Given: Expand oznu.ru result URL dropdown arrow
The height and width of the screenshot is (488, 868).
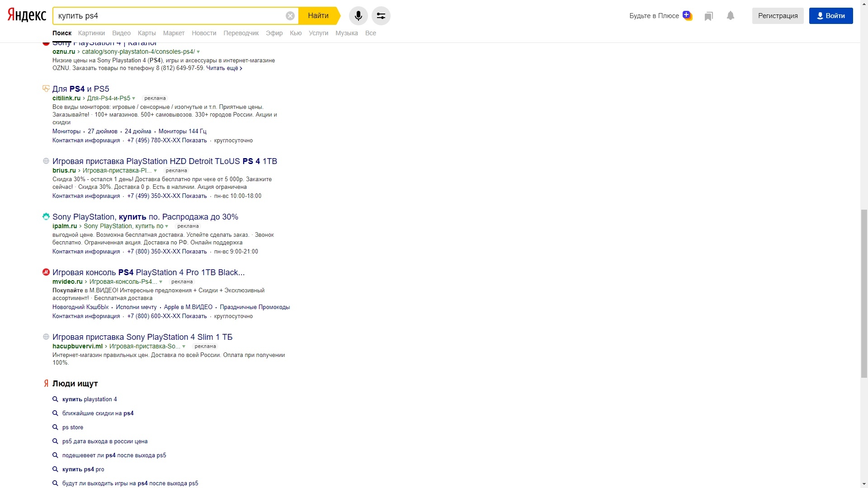Looking at the screenshot, I should coord(198,52).
